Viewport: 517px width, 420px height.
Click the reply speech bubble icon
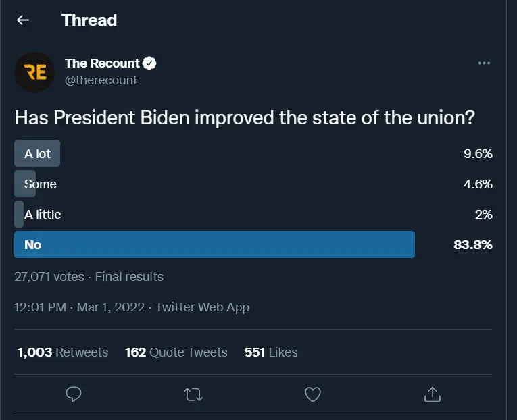(x=75, y=394)
